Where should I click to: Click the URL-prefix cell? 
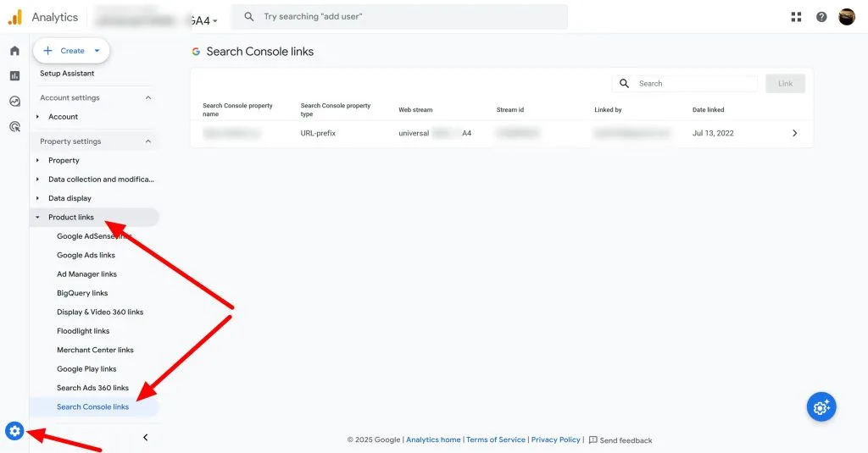(x=318, y=133)
